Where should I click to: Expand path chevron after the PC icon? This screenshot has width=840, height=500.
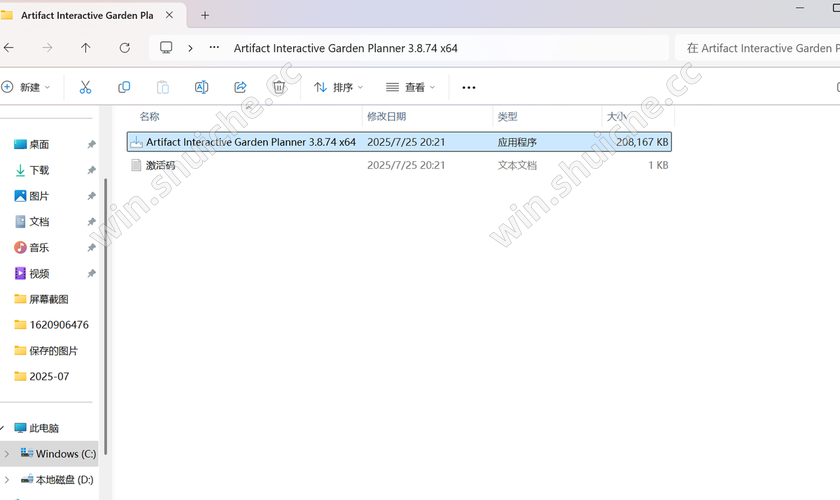click(x=190, y=48)
